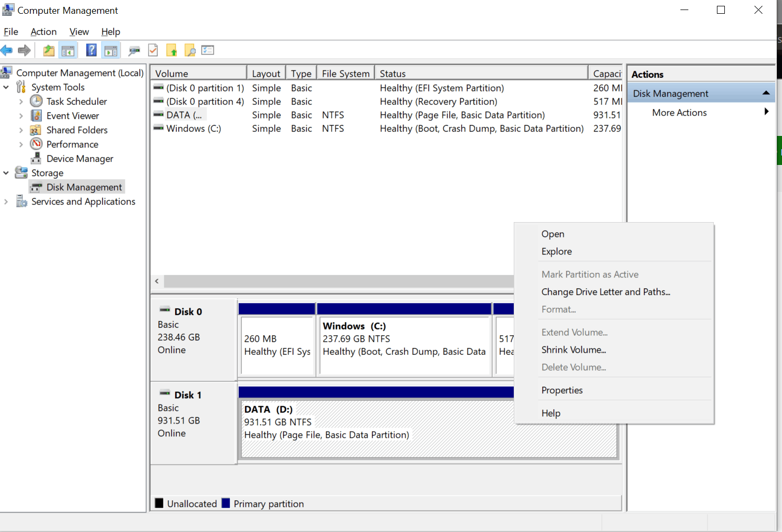The image size is (782, 532).
Task: Expand Services and Applications node
Action: click(x=6, y=201)
